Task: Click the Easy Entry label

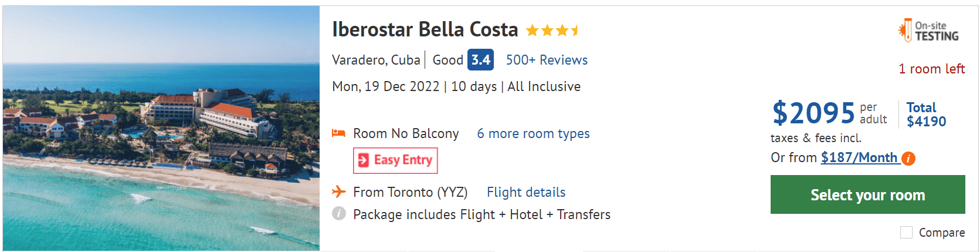Action: [403, 160]
